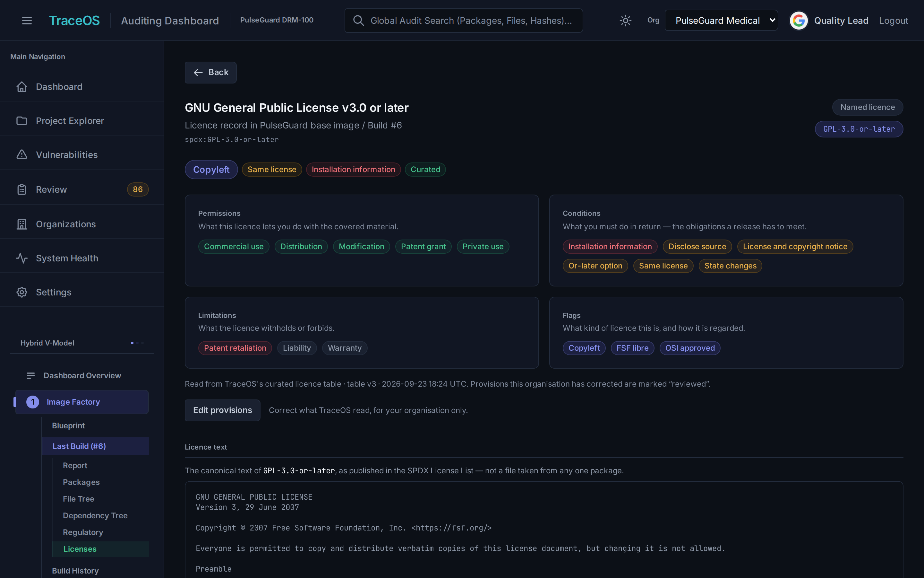Select the Licenses tree item
The height and width of the screenshot is (578, 924).
(100, 549)
